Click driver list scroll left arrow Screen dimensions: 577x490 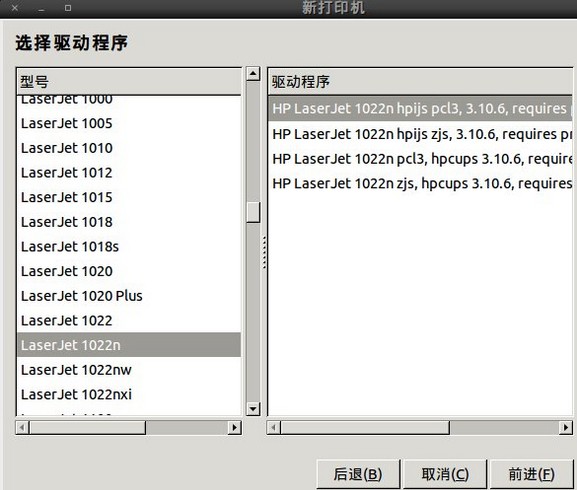273,427
